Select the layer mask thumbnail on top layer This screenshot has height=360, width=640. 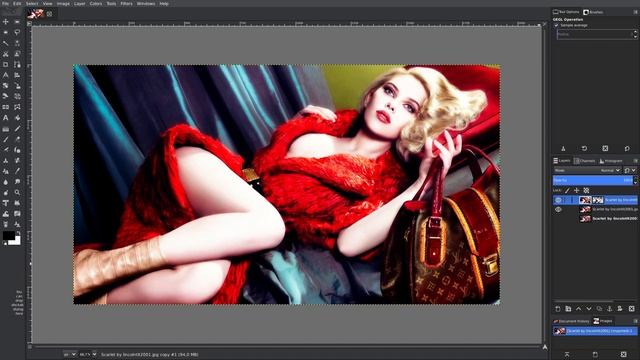[x=598, y=200]
